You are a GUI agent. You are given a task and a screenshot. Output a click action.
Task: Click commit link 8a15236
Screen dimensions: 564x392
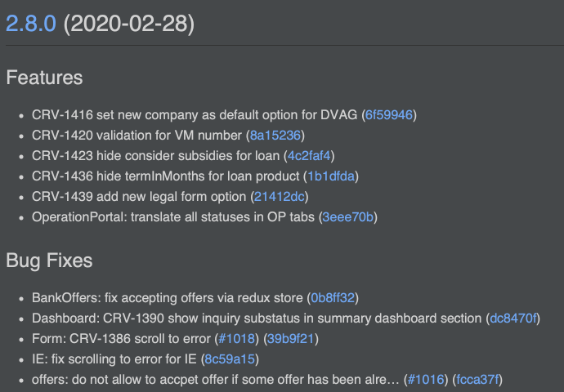277,136
